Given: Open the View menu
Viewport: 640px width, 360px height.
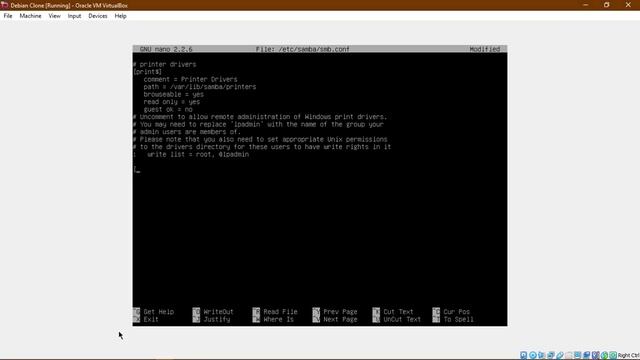Looking at the screenshot, I should [x=54, y=16].
